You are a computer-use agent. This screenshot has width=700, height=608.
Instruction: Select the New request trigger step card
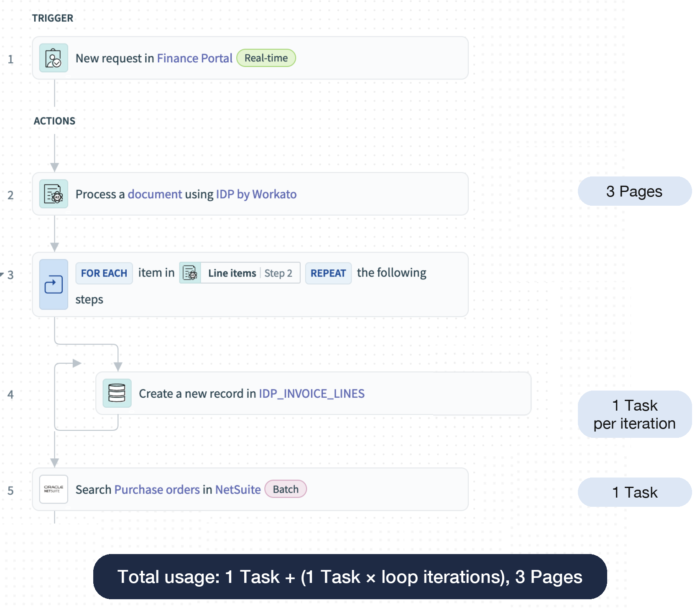(250, 58)
